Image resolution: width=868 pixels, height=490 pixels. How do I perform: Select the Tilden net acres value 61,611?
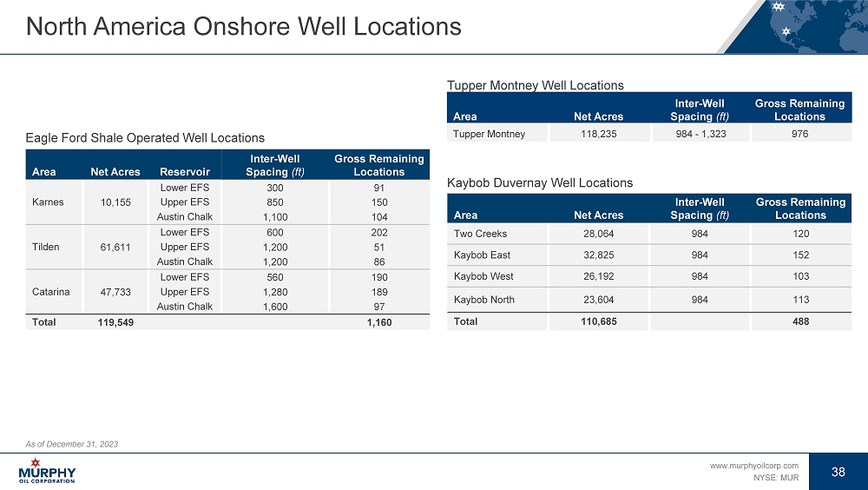[x=115, y=247]
